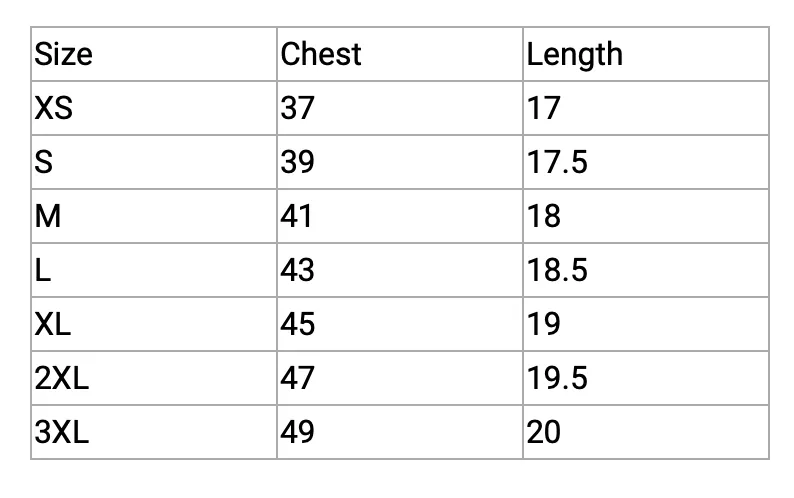Click the chest value 49
Viewport: 794px width, 498px height.
click(x=297, y=432)
